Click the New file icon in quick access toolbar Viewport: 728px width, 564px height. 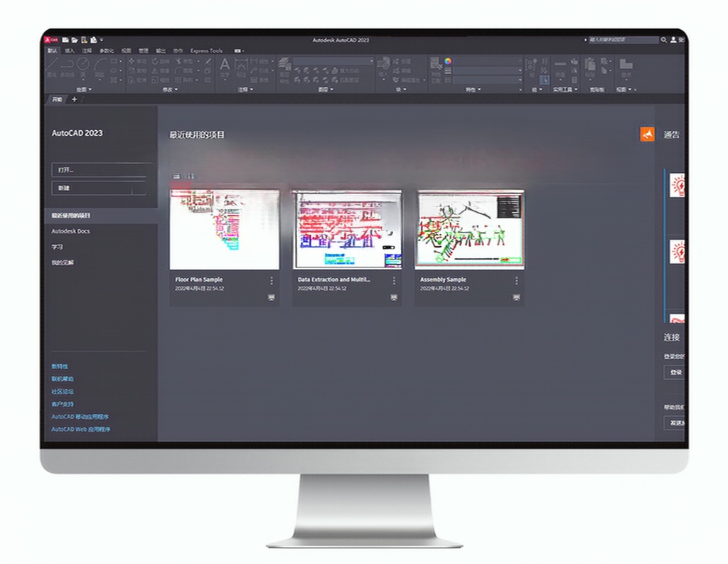(x=65, y=40)
